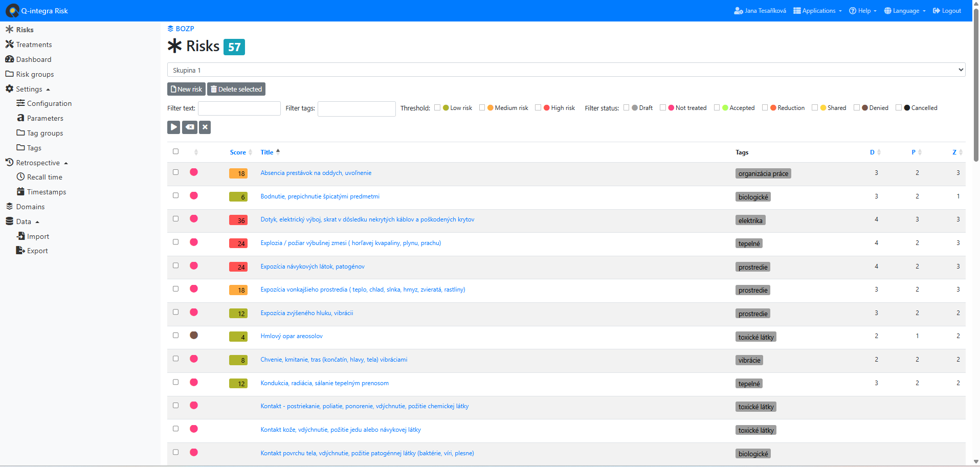Open Treatments in the sidebar
980x467 pixels.
coord(34,45)
